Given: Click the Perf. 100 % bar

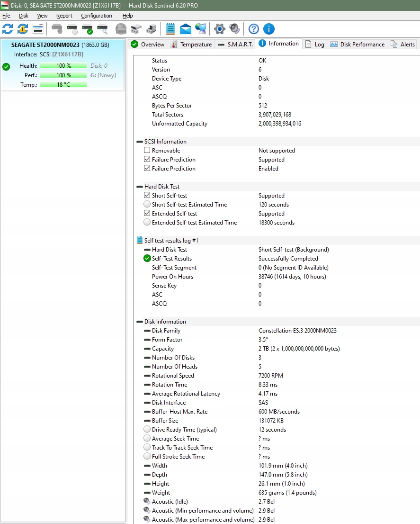Looking at the screenshot, I should tap(63, 75).
